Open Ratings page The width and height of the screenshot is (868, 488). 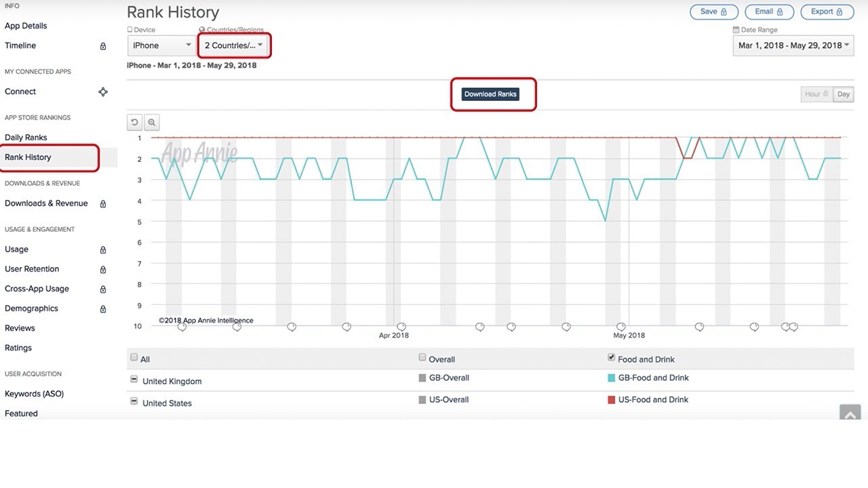pyautogui.click(x=18, y=348)
